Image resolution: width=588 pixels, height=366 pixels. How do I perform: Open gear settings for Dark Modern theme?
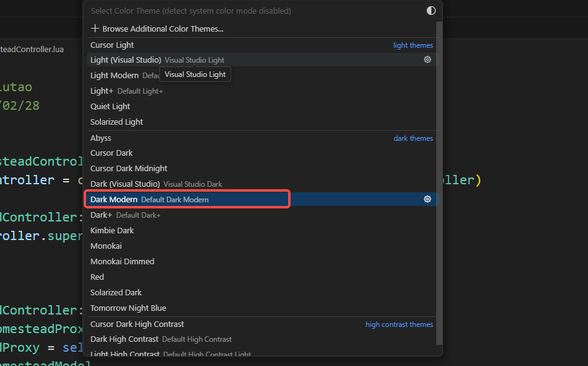coord(427,199)
